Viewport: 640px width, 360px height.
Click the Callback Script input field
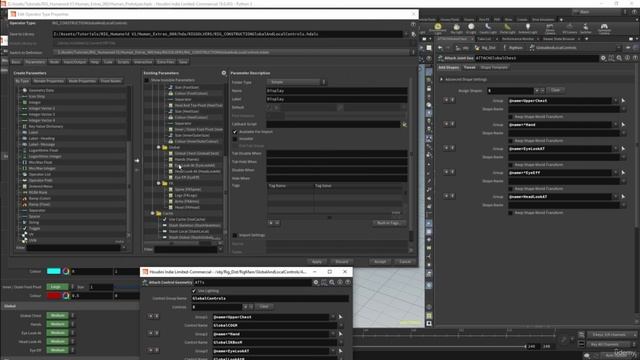pyautogui.click(x=333, y=124)
